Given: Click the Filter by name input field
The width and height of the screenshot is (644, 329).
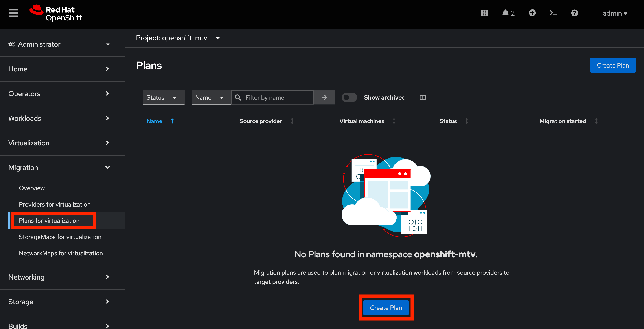Looking at the screenshot, I should click(272, 97).
